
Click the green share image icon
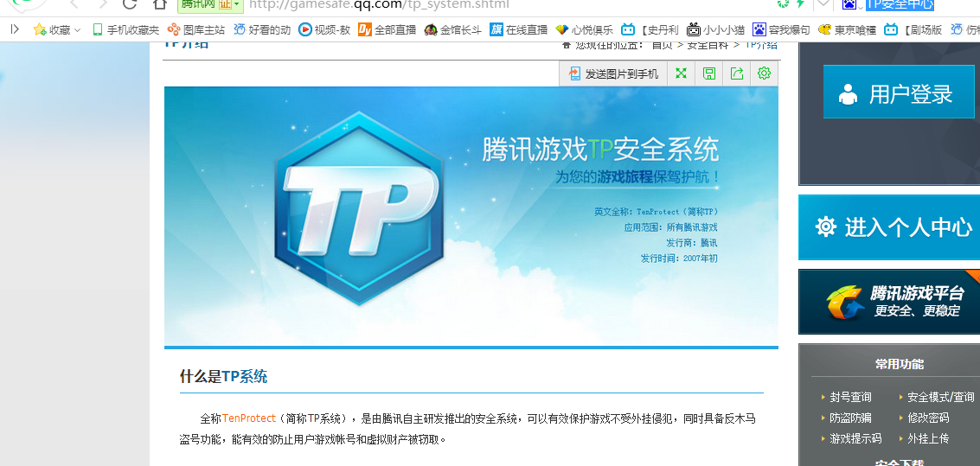(x=736, y=73)
